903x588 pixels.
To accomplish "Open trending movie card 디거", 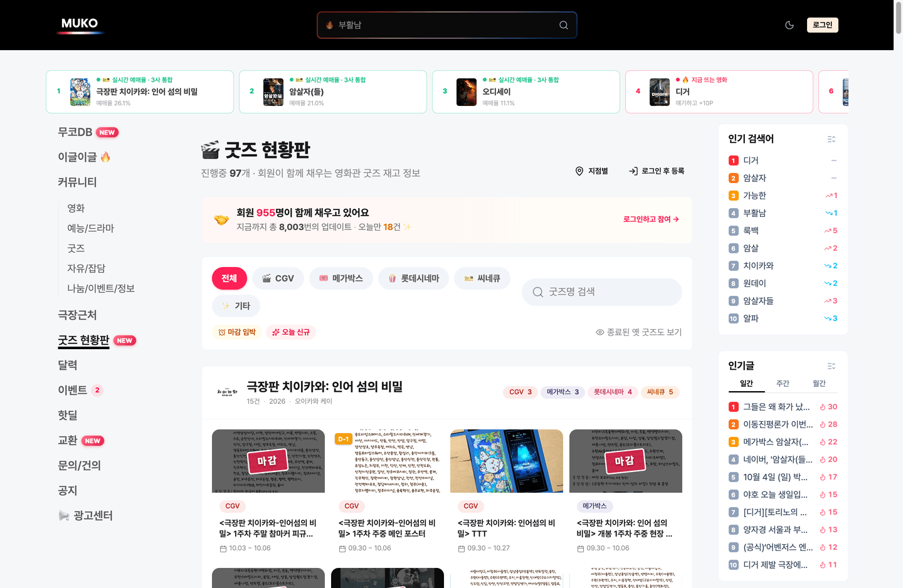I will coord(719,92).
